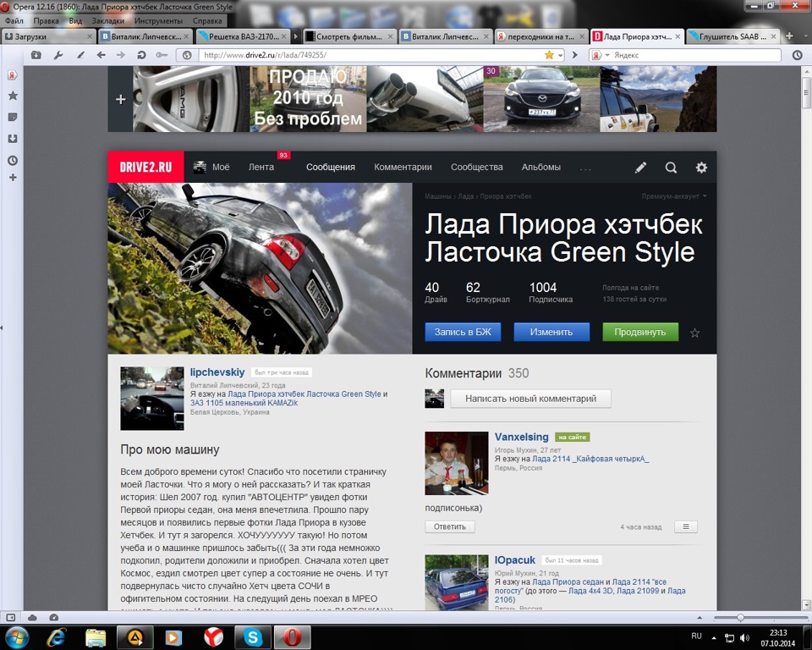Close the Смотреть фильм tab
Viewport: 812px width, 650px height.
pyautogui.click(x=391, y=36)
